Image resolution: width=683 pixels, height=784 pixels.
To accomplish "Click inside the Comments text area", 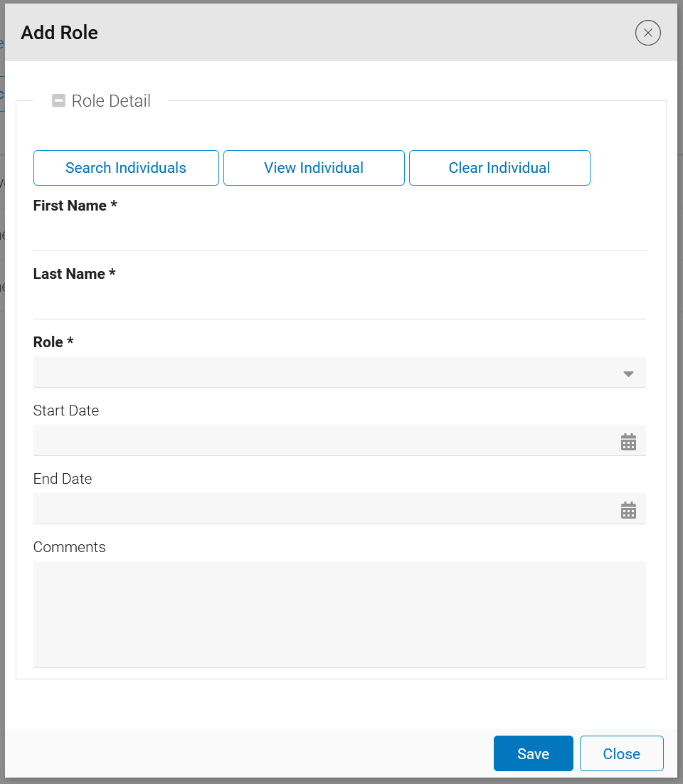I will pyautogui.click(x=339, y=615).
